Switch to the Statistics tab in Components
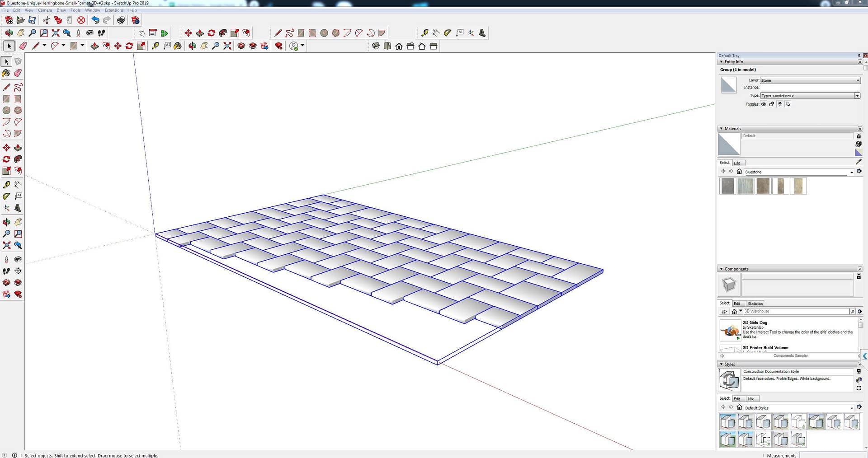Image resolution: width=868 pixels, height=458 pixels. [x=755, y=304]
